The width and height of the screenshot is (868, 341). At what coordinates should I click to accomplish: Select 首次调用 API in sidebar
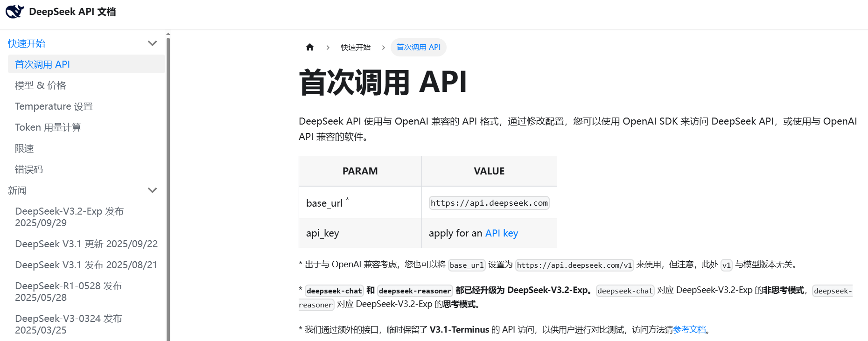coord(42,64)
